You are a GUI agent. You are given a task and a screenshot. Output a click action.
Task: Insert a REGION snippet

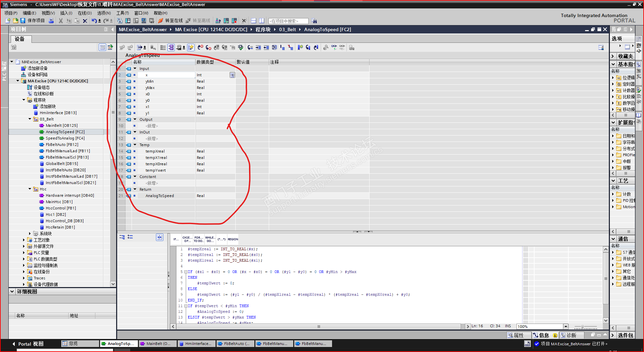point(233,239)
